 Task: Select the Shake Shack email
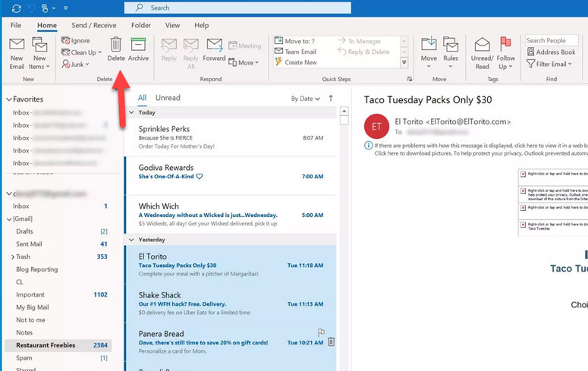(231, 303)
